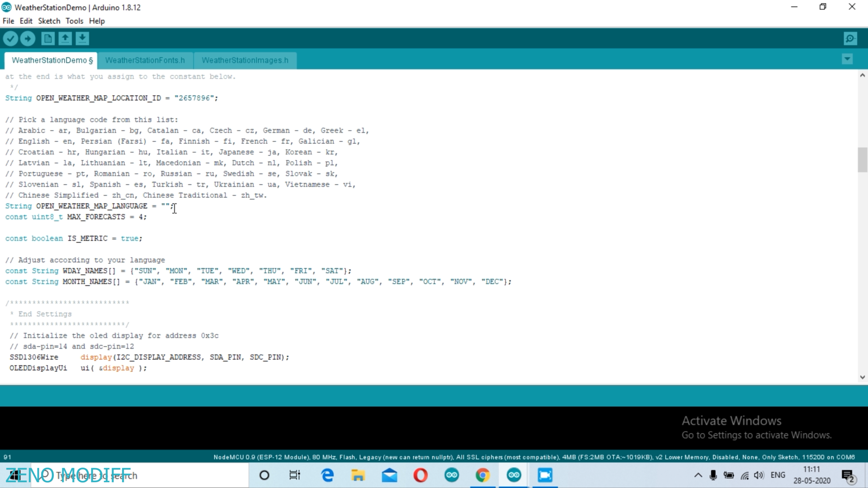868x488 pixels.
Task: Click the taskbar search box
Action: pos(139,475)
